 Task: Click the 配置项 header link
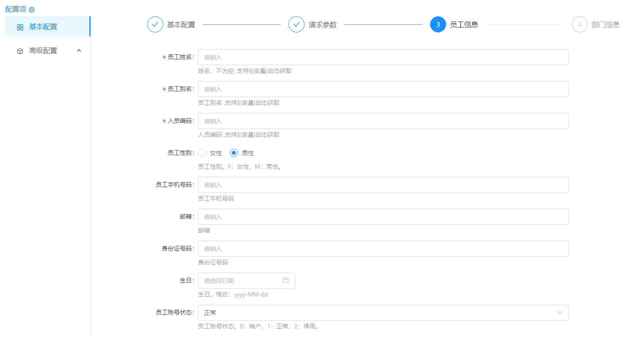[16, 9]
